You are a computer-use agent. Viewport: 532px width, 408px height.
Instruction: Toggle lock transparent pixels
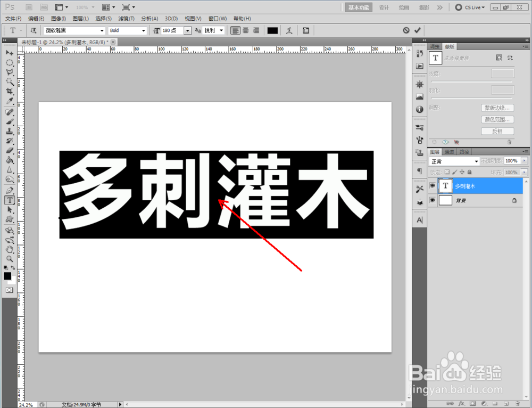point(447,172)
